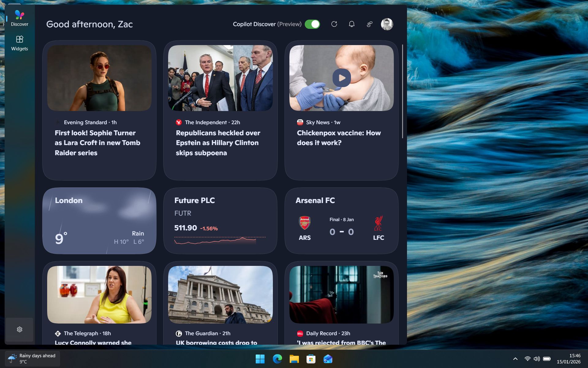Launch Microsoft Edge from the taskbar

pos(277,359)
